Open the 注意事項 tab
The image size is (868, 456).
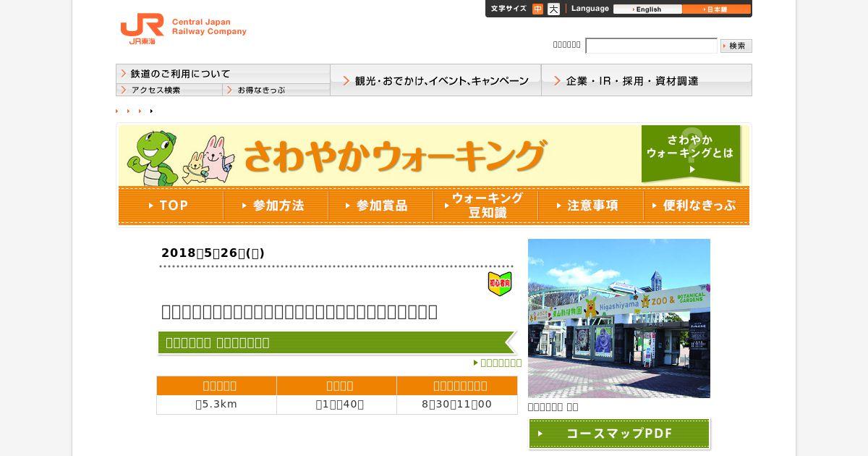[590, 206]
